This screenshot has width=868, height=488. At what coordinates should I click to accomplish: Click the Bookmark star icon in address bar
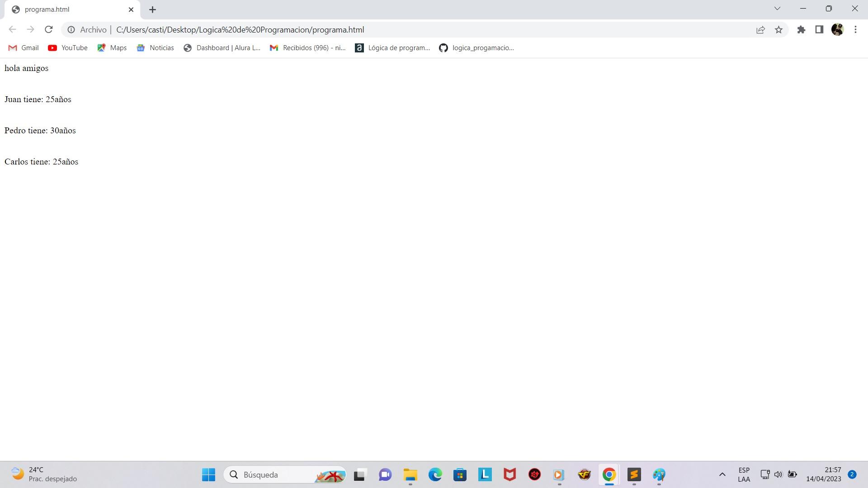779,30
